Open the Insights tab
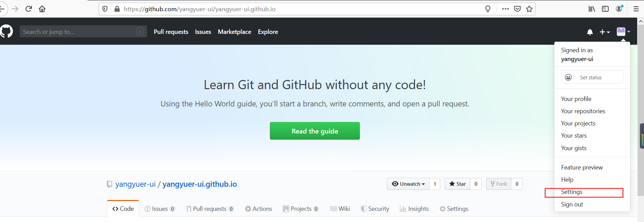 coord(414,209)
